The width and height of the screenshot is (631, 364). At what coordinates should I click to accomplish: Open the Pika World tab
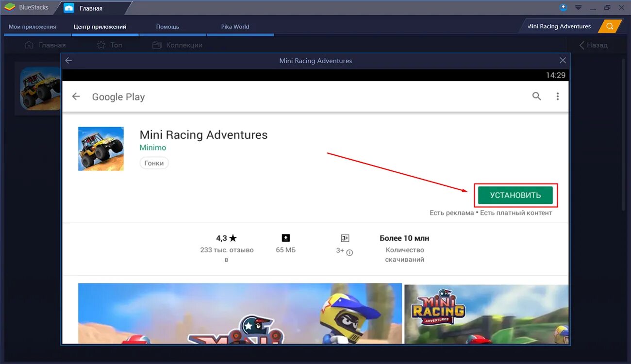click(235, 27)
